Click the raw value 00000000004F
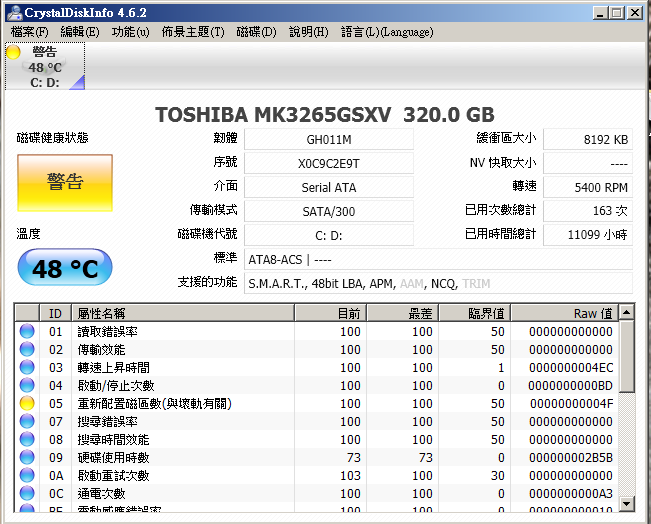The image size is (651, 524). pos(571,404)
